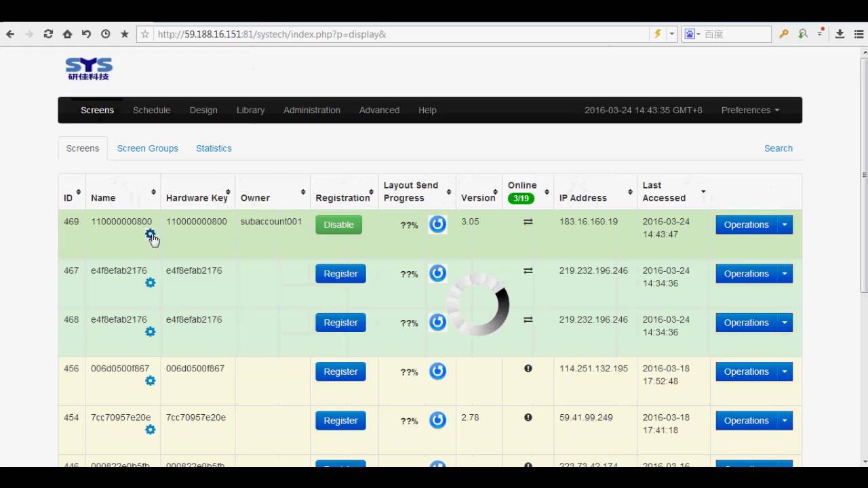Click Register for screen 468

340,323
